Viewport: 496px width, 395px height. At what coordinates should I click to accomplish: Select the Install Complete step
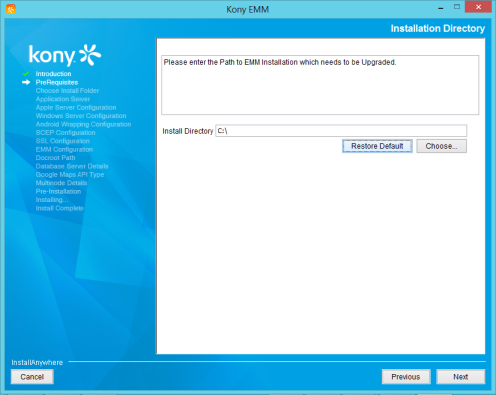point(60,208)
